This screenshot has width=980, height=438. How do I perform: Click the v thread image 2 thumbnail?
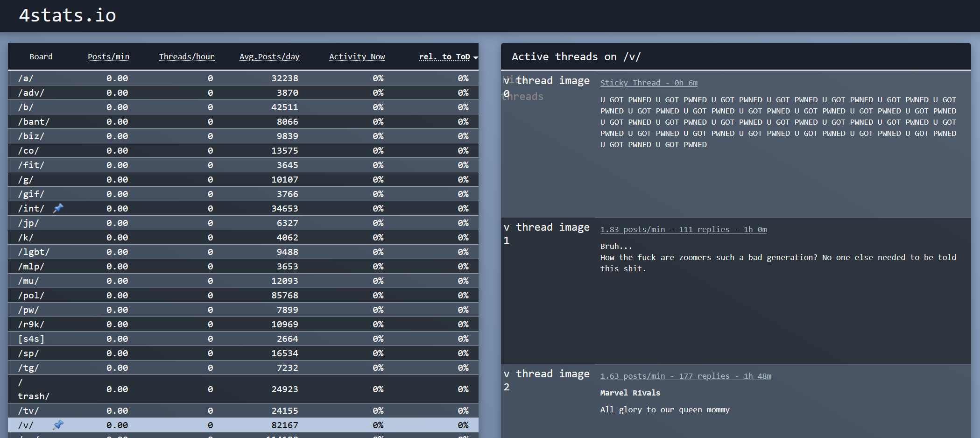click(x=546, y=380)
